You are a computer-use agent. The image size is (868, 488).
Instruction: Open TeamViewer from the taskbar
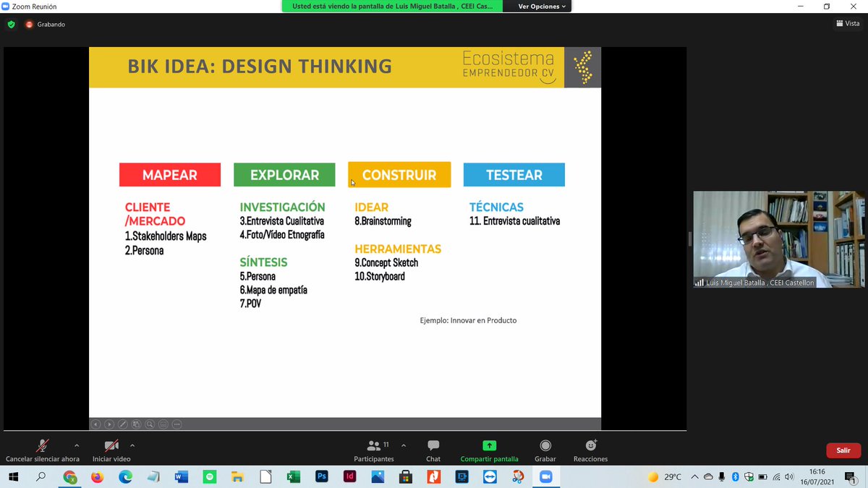pos(490,477)
